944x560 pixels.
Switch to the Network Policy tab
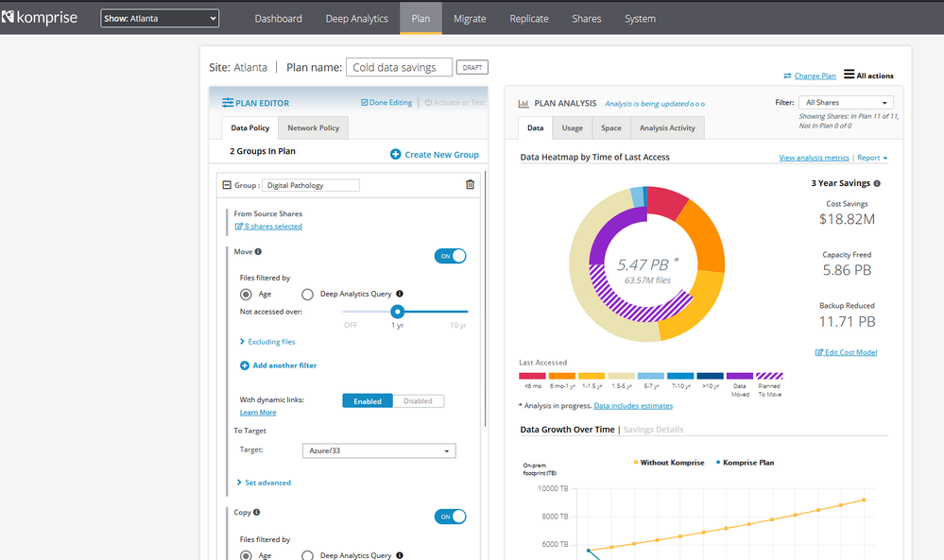[x=313, y=128]
